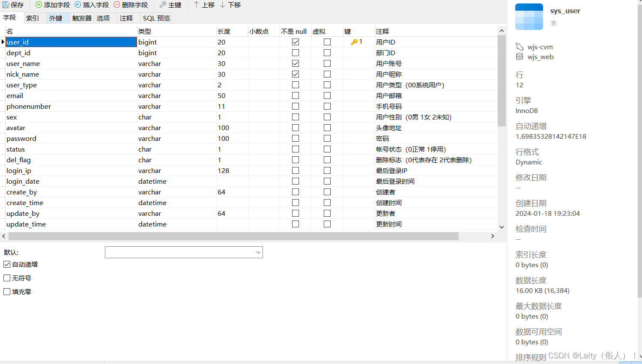Image resolution: width=642 pixels, height=364 pixels.
Task: Click the Save (保存) toolbar icon
Action: (6, 5)
